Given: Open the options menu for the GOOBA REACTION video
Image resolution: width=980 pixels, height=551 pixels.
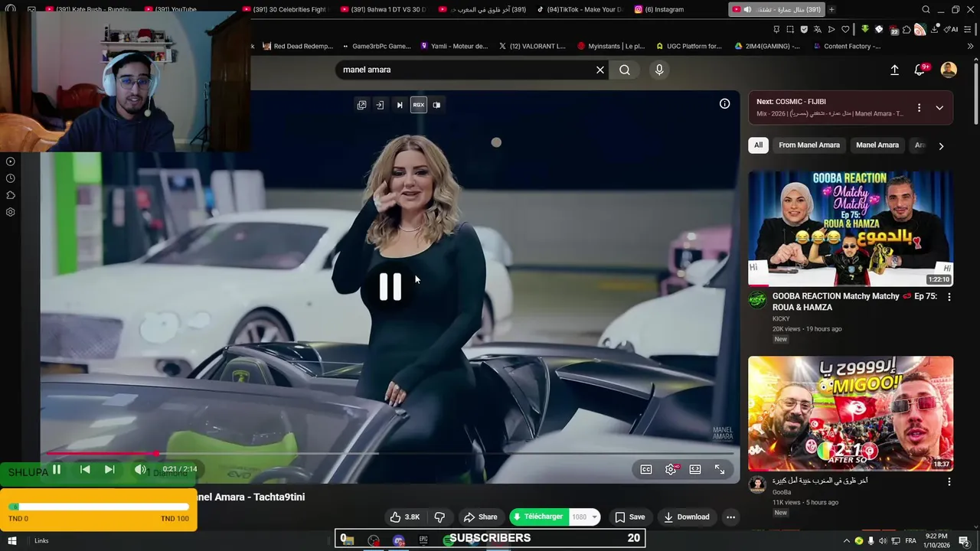Looking at the screenshot, I should 949,297.
